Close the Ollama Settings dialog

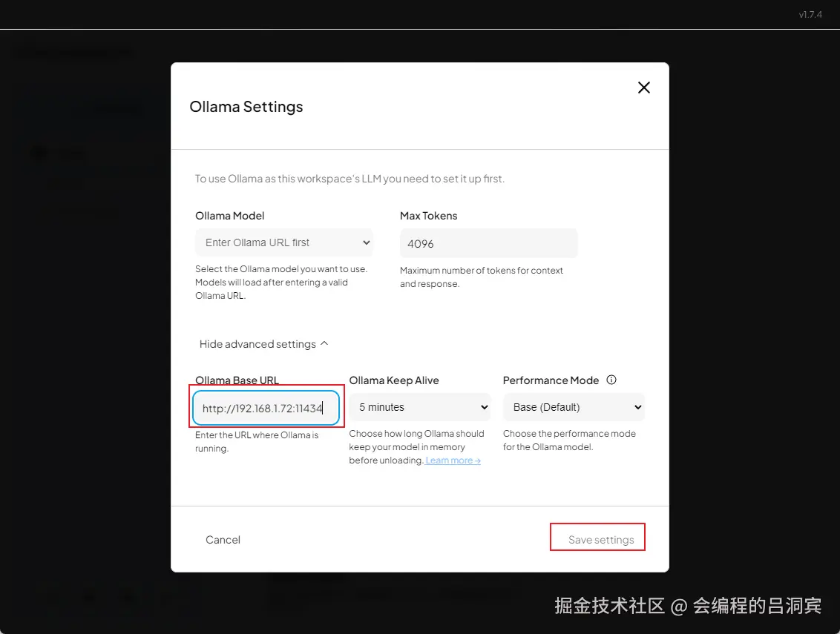pyautogui.click(x=644, y=87)
